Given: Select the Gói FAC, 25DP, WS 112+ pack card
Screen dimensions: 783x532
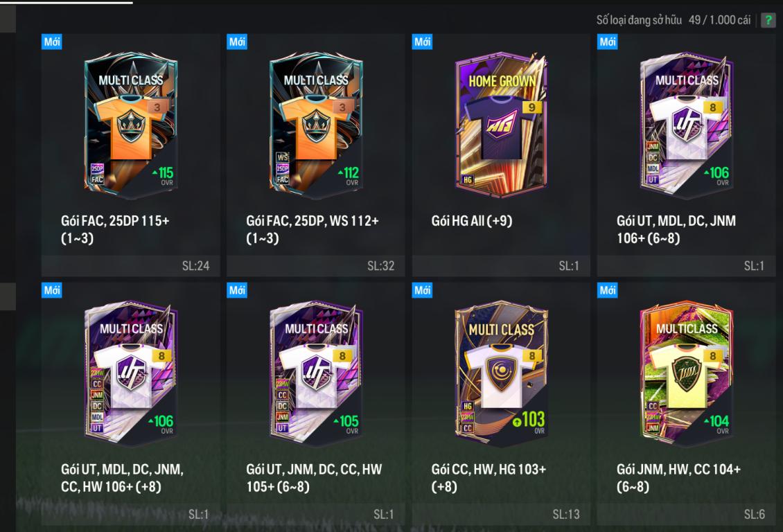Looking at the screenshot, I should click(x=315, y=155).
